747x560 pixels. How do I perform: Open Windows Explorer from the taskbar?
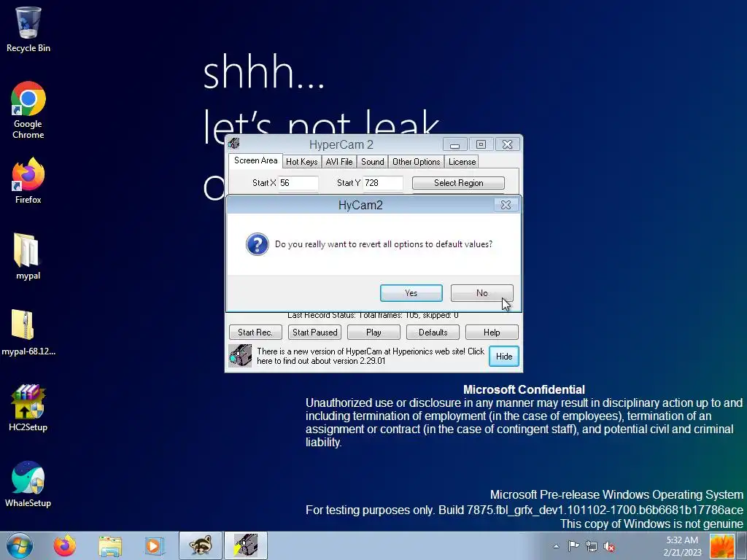110,545
